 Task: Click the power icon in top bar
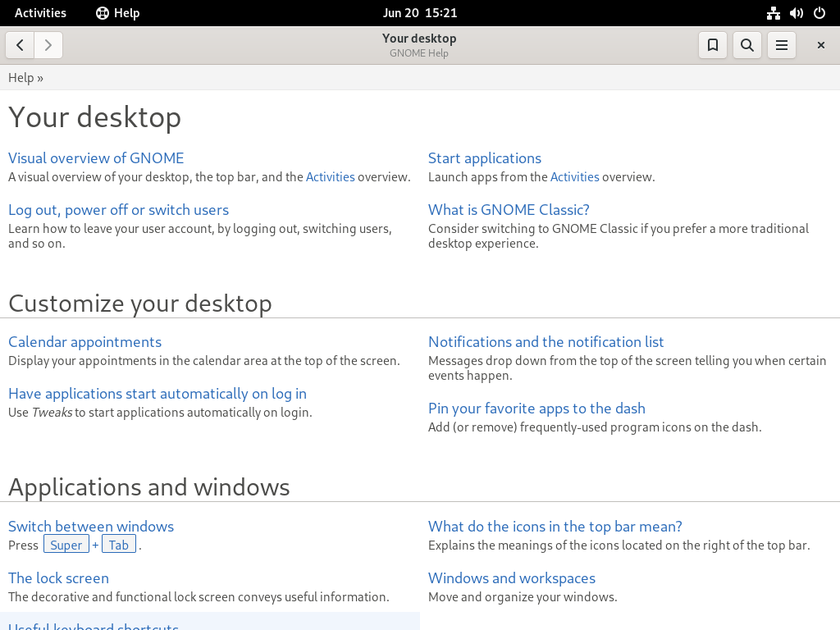[x=819, y=13]
